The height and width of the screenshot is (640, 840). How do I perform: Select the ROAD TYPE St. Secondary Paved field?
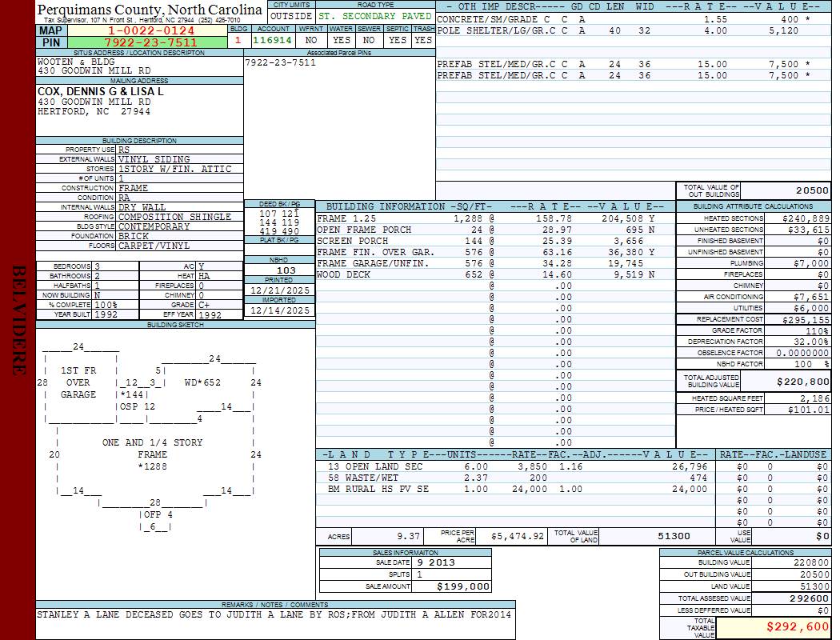pyautogui.click(x=374, y=16)
